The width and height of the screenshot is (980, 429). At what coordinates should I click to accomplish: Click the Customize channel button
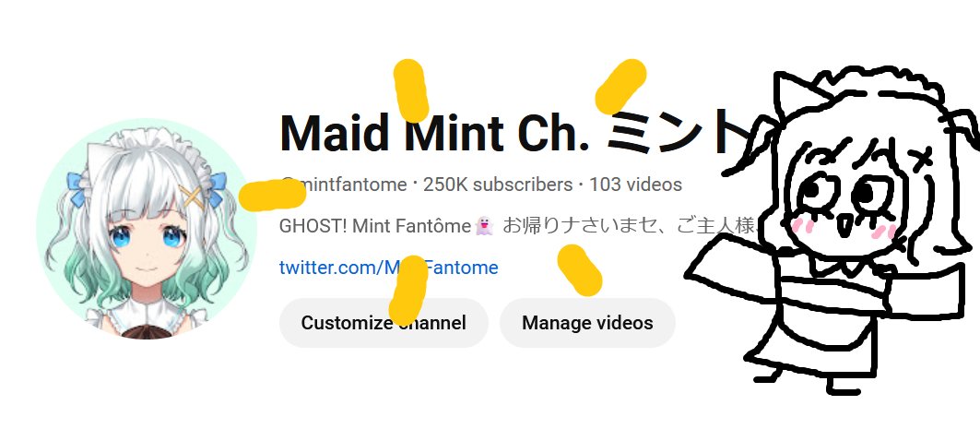point(384,323)
